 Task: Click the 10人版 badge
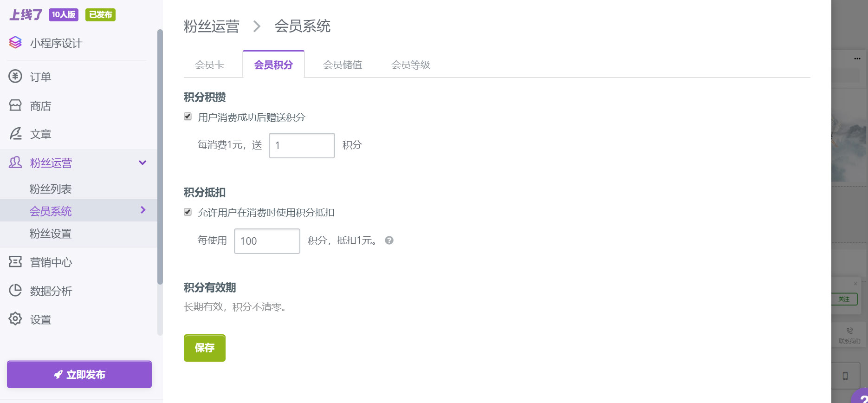pyautogui.click(x=64, y=15)
